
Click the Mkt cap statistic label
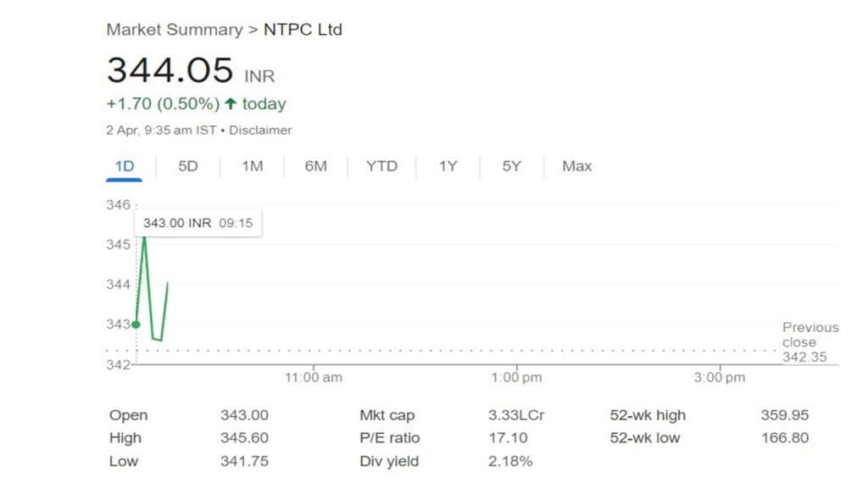[387, 415]
